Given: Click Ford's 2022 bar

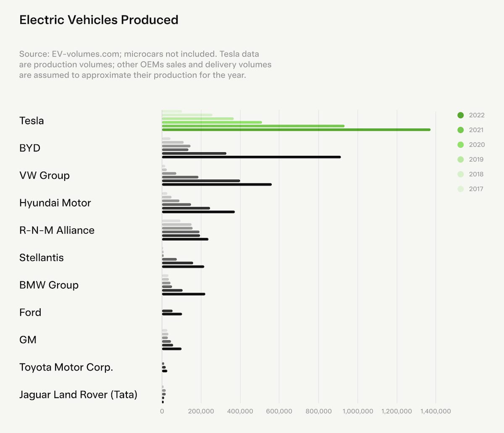Looking at the screenshot, I should [172, 314].
